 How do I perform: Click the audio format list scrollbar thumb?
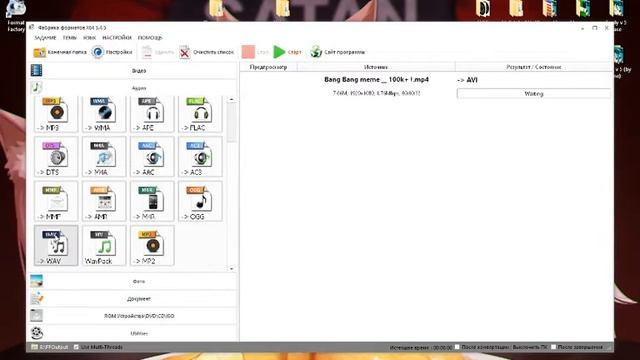click(231, 122)
